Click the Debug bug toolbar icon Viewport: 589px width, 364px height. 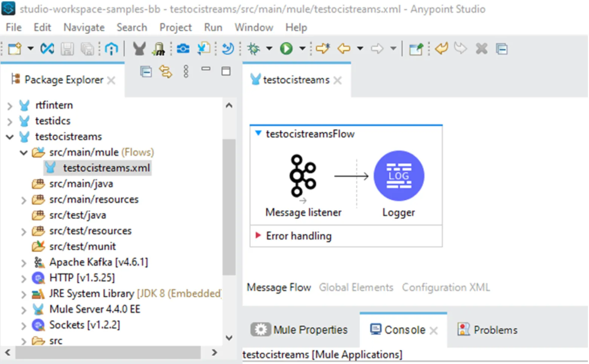(254, 49)
